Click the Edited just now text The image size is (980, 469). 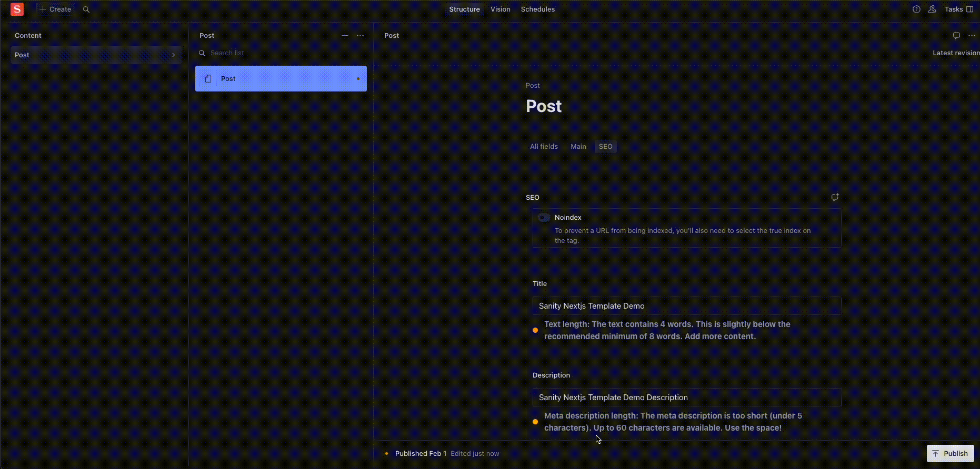(x=475, y=453)
